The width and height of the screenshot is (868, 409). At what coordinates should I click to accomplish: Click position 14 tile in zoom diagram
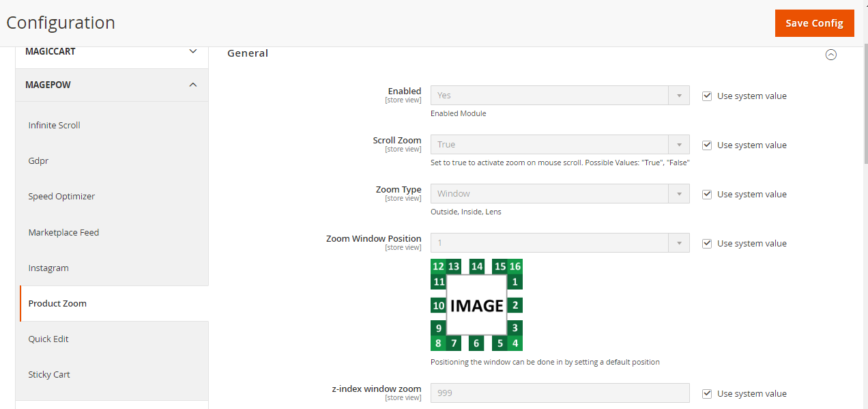(x=477, y=266)
